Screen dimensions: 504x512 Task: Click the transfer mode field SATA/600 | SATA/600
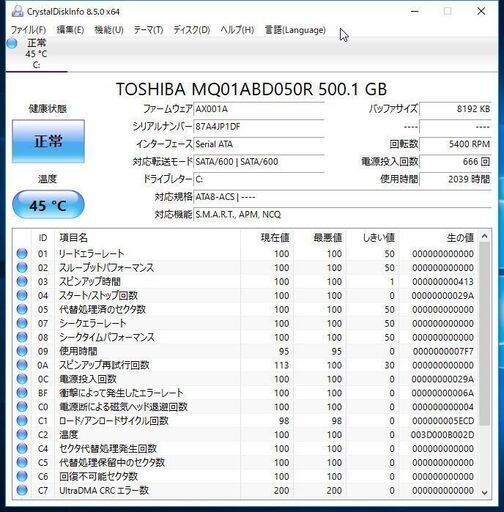click(x=259, y=162)
